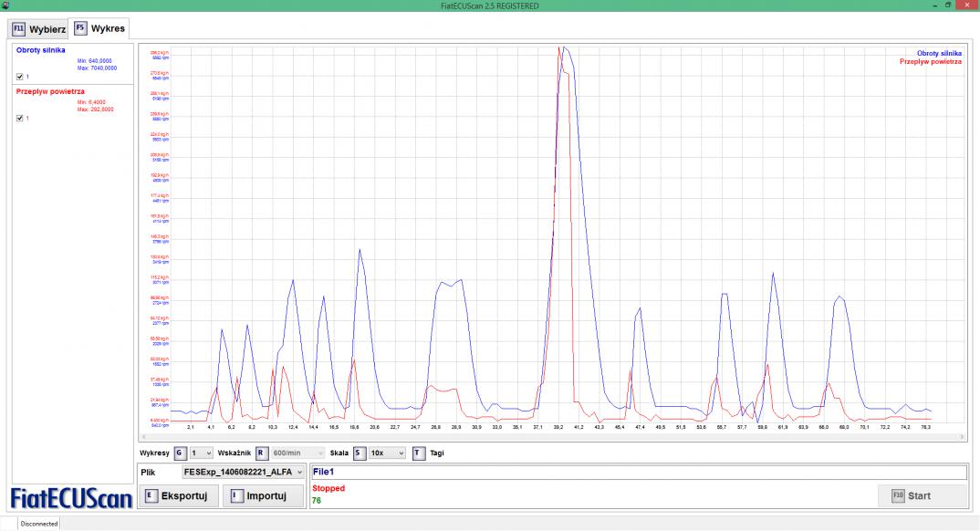Click the T icon for Tagi

(x=419, y=453)
